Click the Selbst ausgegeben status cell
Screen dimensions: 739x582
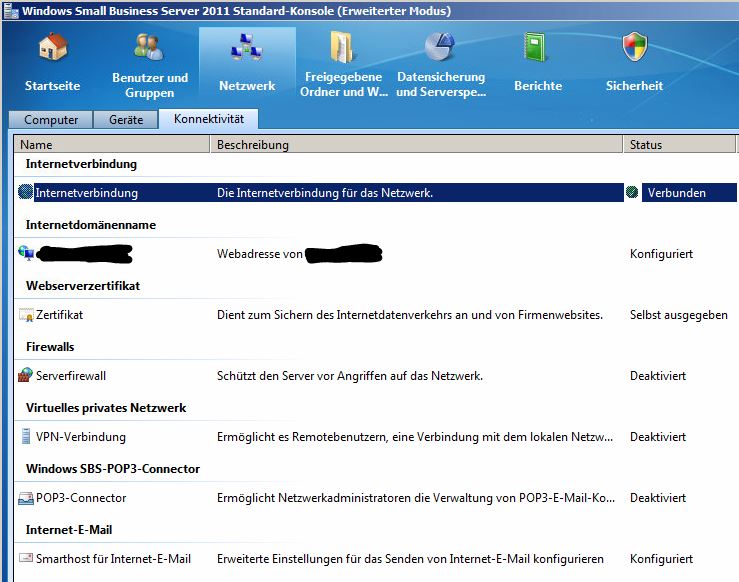679,315
